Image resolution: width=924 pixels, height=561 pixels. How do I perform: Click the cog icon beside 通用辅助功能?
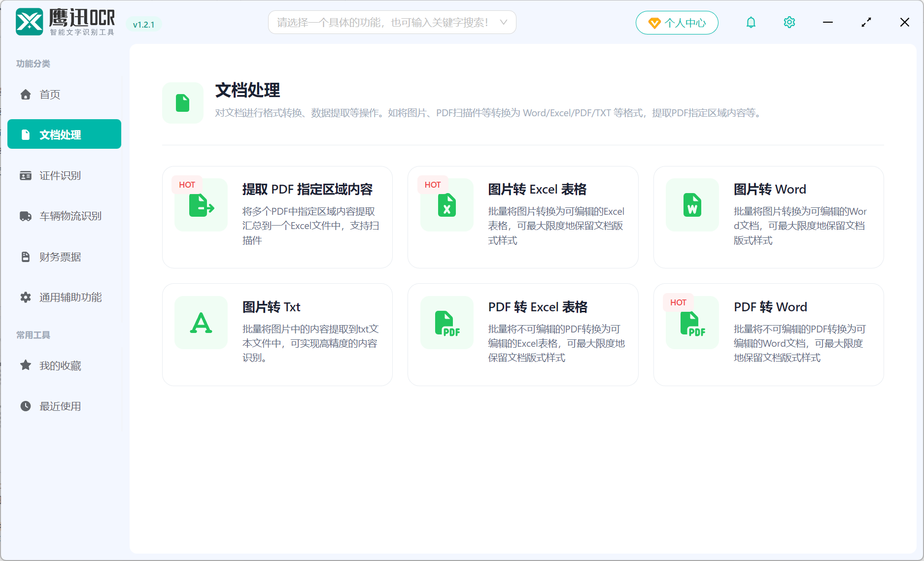[26, 297]
